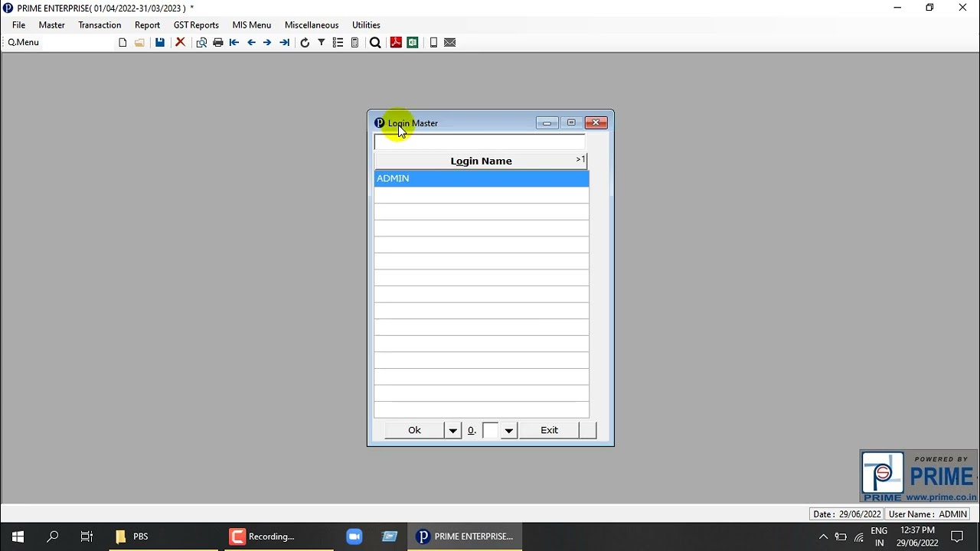Open the Zoom taskbar icon
The image size is (980, 551).
(354, 536)
